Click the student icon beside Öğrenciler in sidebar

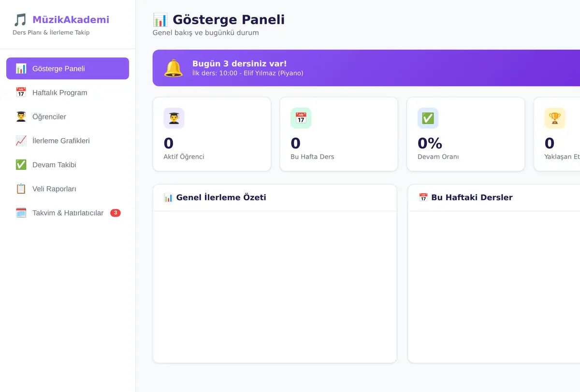tap(21, 116)
